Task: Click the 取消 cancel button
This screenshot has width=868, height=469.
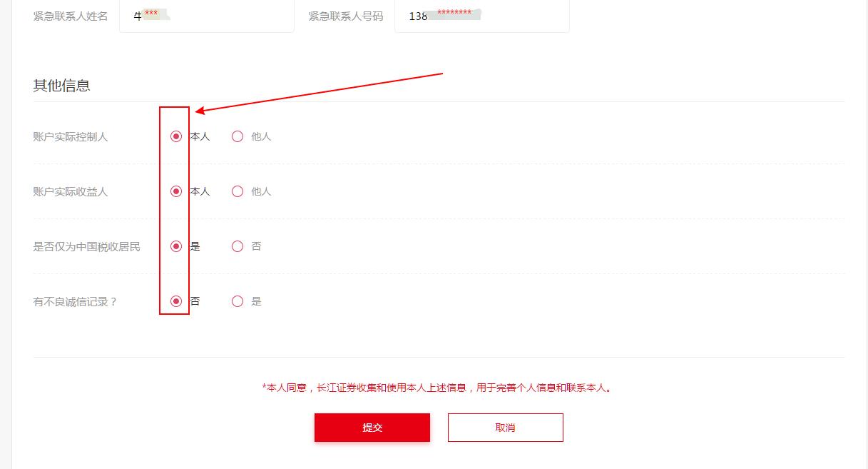Action: [505, 427]
